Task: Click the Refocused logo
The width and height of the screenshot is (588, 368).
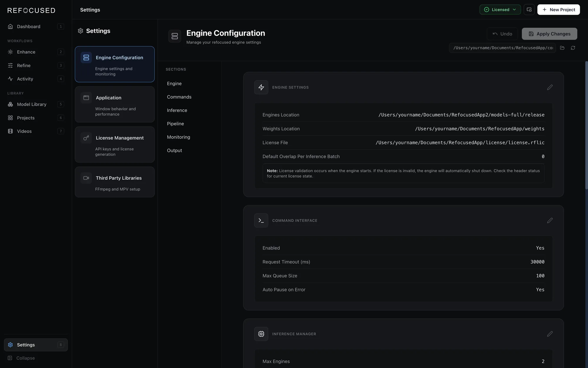Action: 31,10
